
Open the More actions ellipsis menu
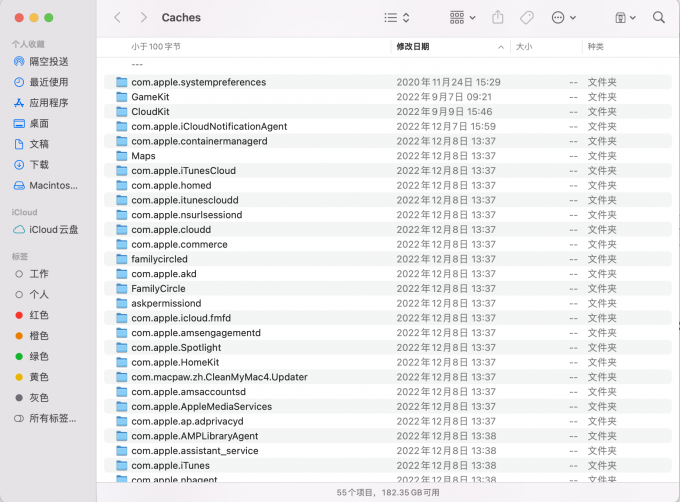[x=563, y=17]
